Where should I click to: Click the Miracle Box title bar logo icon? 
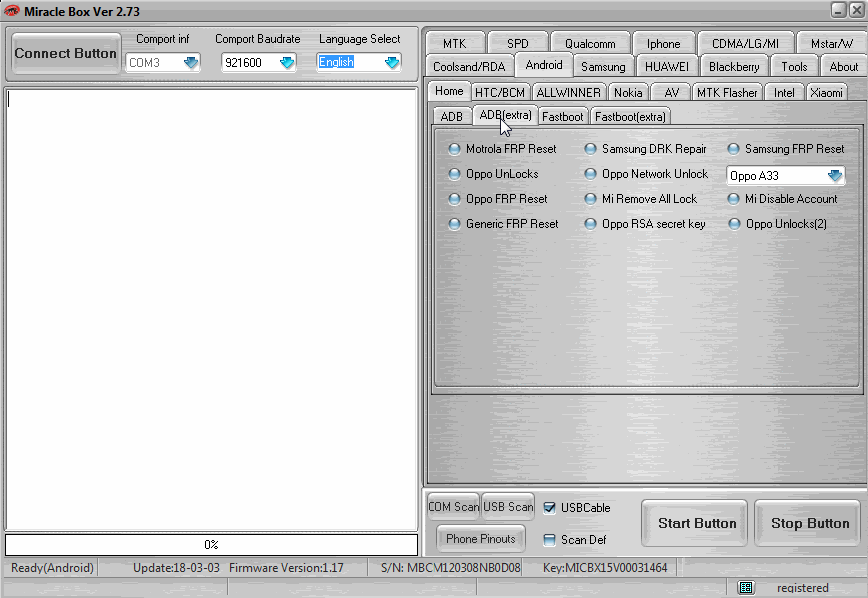[x=11, y=11]
